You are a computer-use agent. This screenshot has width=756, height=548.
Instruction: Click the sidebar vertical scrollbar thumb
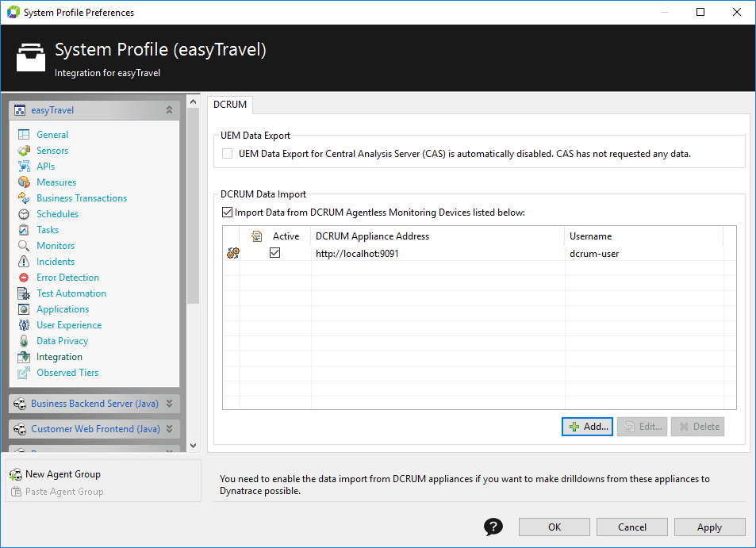[x=193, y=206]
